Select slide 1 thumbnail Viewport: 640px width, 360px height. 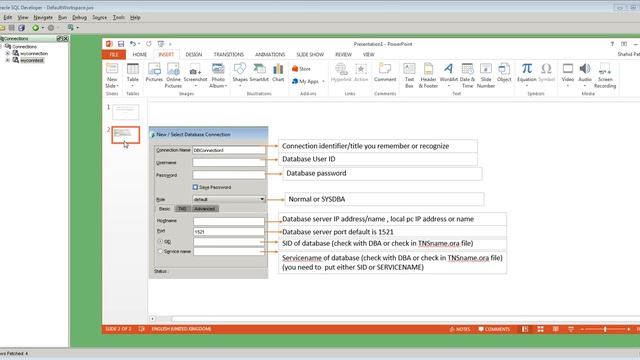(125, 112)
